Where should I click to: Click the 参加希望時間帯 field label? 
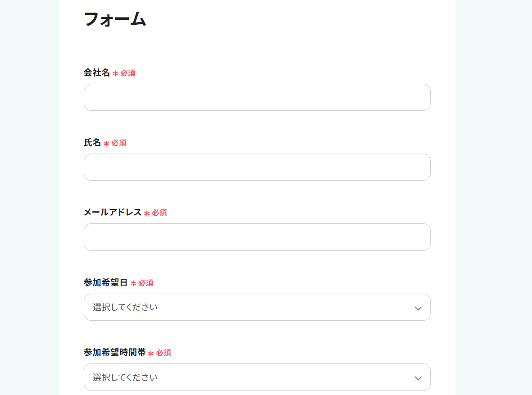[x=115, y=352]
